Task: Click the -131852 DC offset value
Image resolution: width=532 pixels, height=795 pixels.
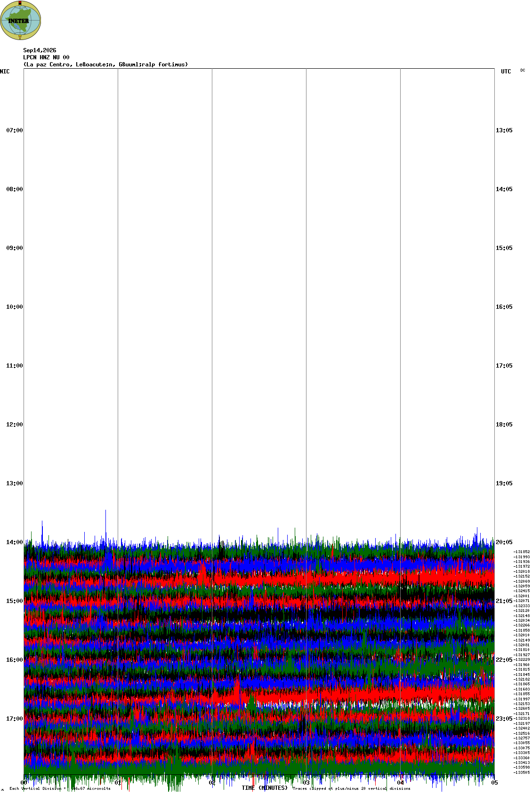Action: coord(522,552)
